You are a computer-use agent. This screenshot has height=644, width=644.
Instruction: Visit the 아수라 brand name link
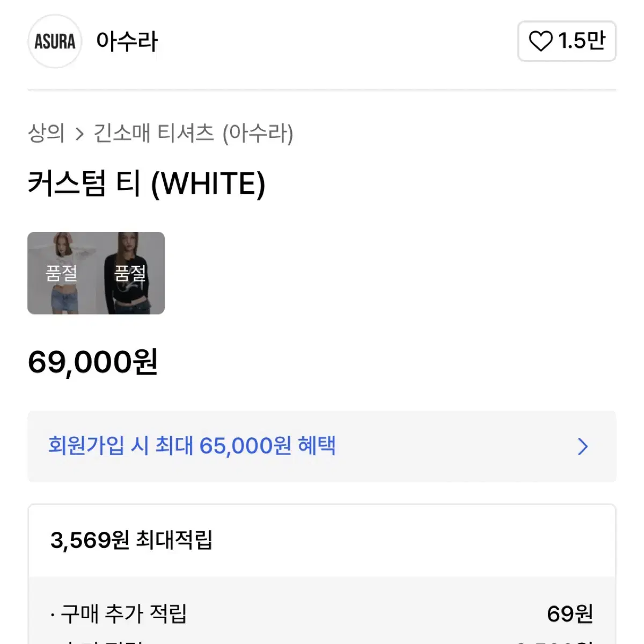tap(127, 41)
